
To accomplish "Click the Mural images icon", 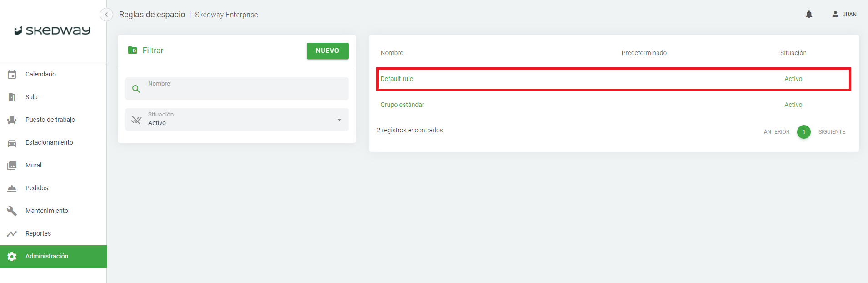I will click(x=12, y=165).
